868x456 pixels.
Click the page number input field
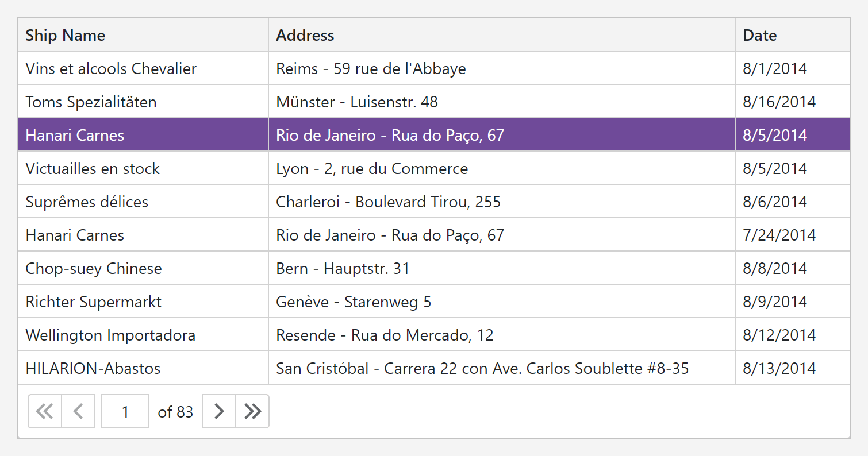click(x=125, y=411)
